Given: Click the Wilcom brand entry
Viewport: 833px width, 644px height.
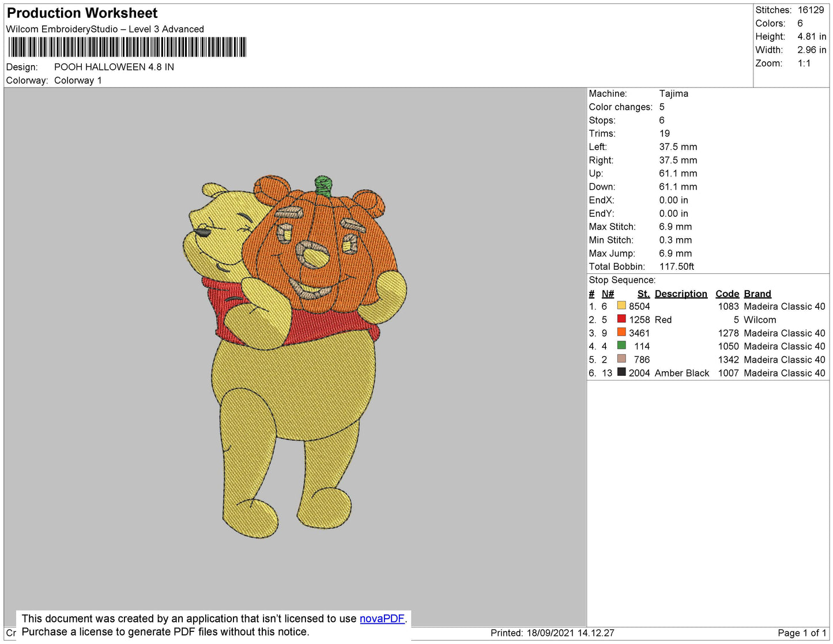Looking at the screenshot, I should 760,319.
